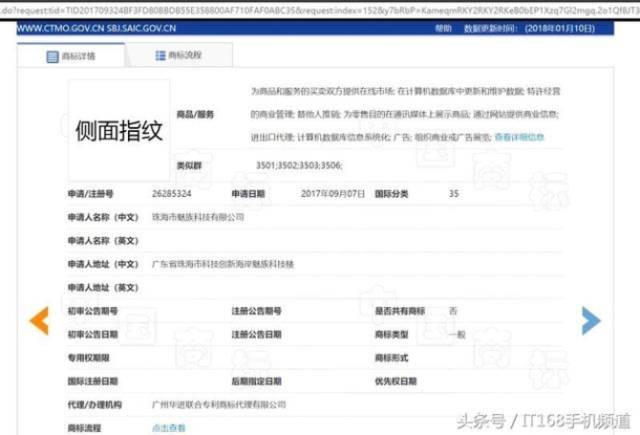
Task: Click the 商品/服务 label
Action: (195, 114)
